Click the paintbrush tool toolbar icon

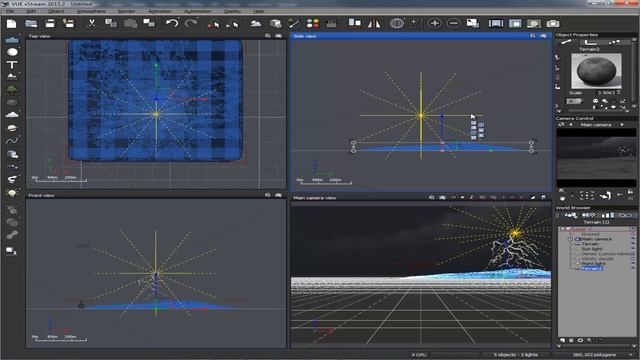(x=293, y=24)
